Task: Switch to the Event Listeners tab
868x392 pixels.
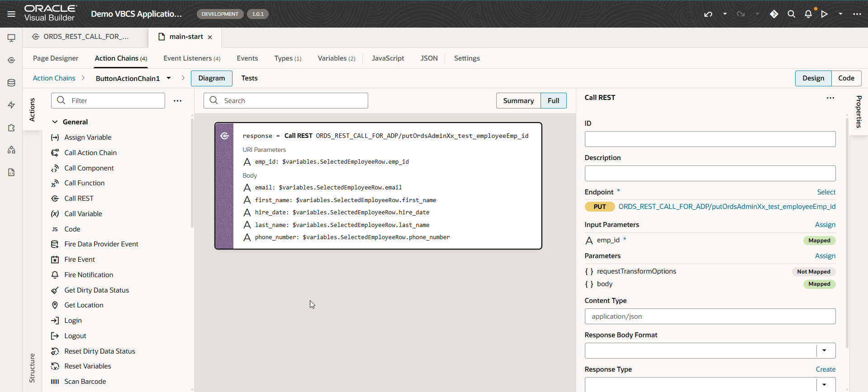Action: tap(192, 58)
